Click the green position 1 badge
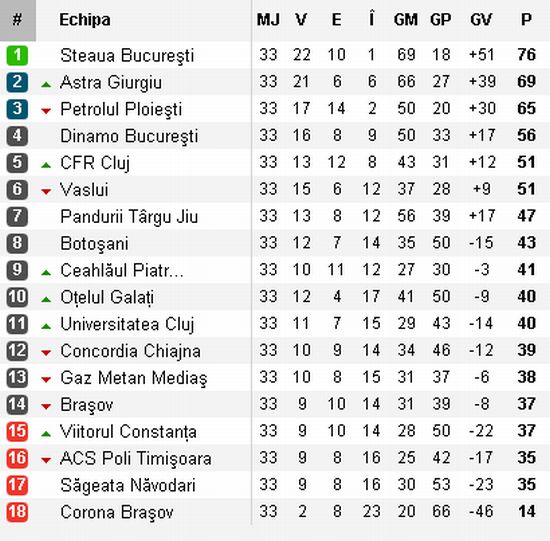The width and height of the screenshot is (550, 541). (x=17, y=55)
